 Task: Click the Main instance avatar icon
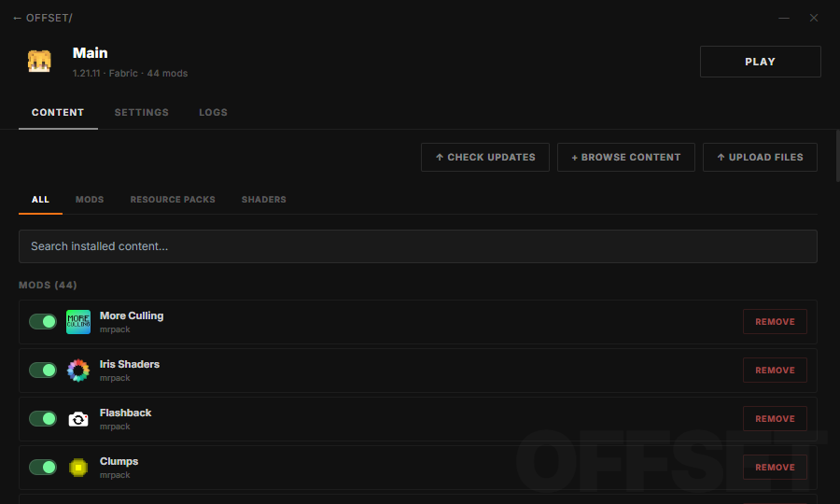click(x=39, y=62)
